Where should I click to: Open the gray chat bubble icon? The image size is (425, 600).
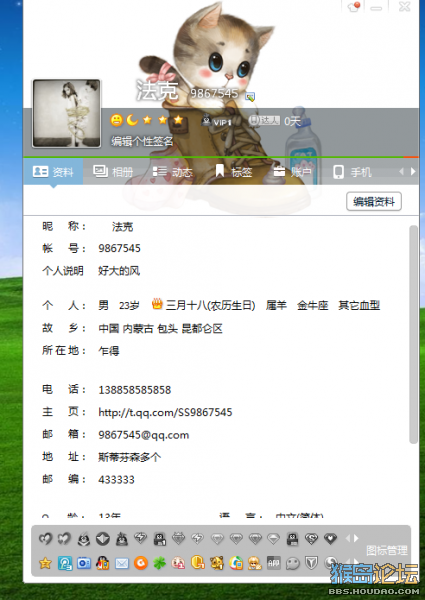pyautogui.click(x=293, y=563)
